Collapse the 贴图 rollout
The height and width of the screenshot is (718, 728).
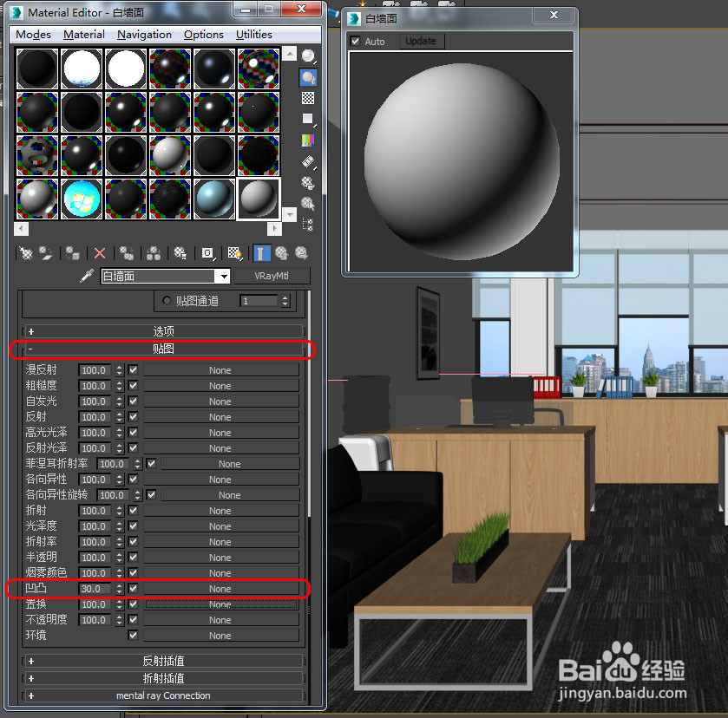coord(164,349)
